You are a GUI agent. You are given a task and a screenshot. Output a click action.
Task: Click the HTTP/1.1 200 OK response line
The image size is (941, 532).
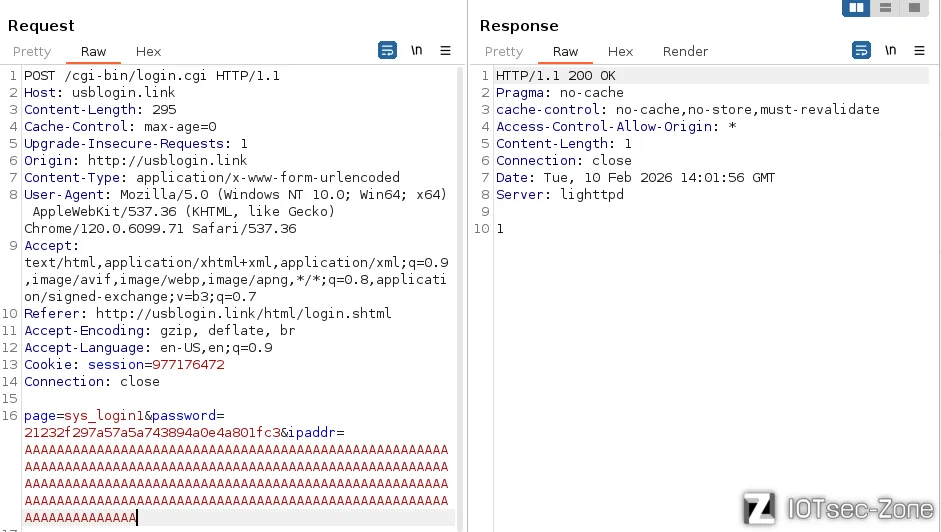coord(556,76)
